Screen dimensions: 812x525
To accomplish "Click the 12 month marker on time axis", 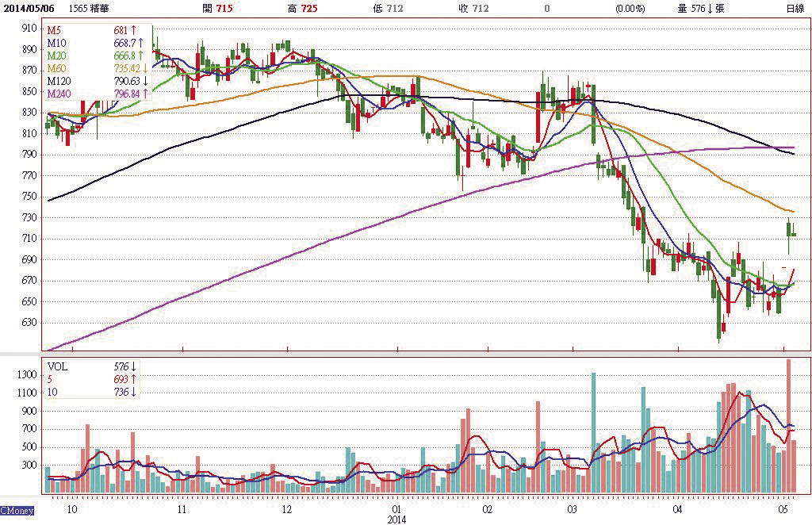I will [285, 508].
